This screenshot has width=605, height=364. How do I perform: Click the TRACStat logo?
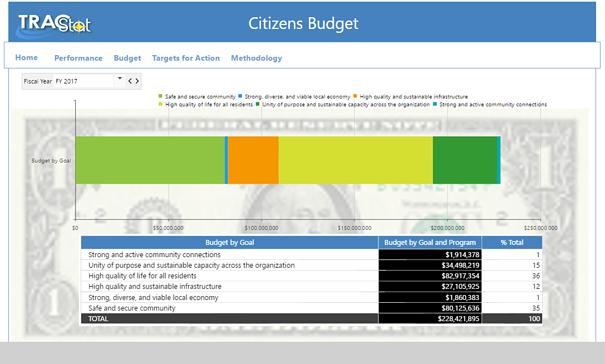tap(54, 24)
